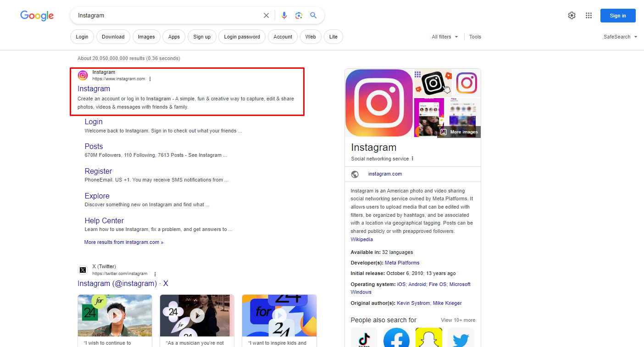Image resolution: width=644 pixels, height=347 pixels.
Task: Select the Login password filter chip
Action: [x=242, y=37]
